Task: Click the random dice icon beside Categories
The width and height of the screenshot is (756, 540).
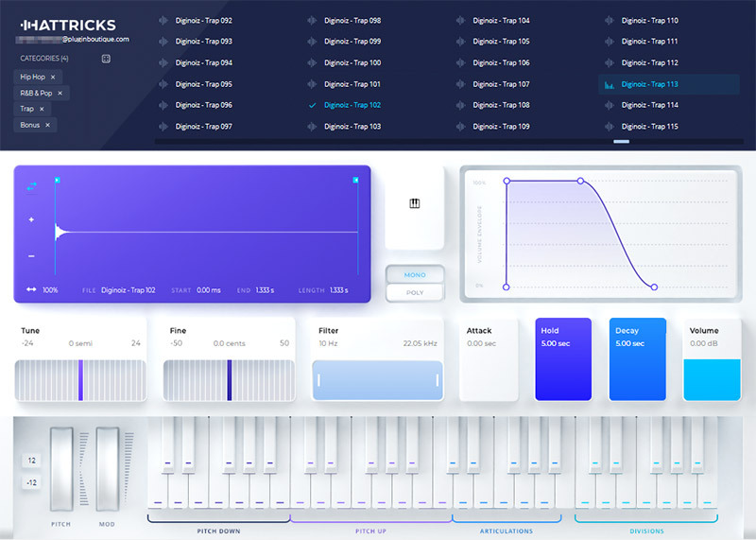Action: 106,59
